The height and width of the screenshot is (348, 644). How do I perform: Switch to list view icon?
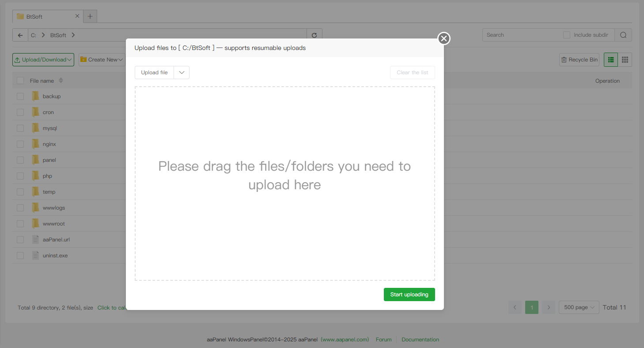[x=611, y=60]
